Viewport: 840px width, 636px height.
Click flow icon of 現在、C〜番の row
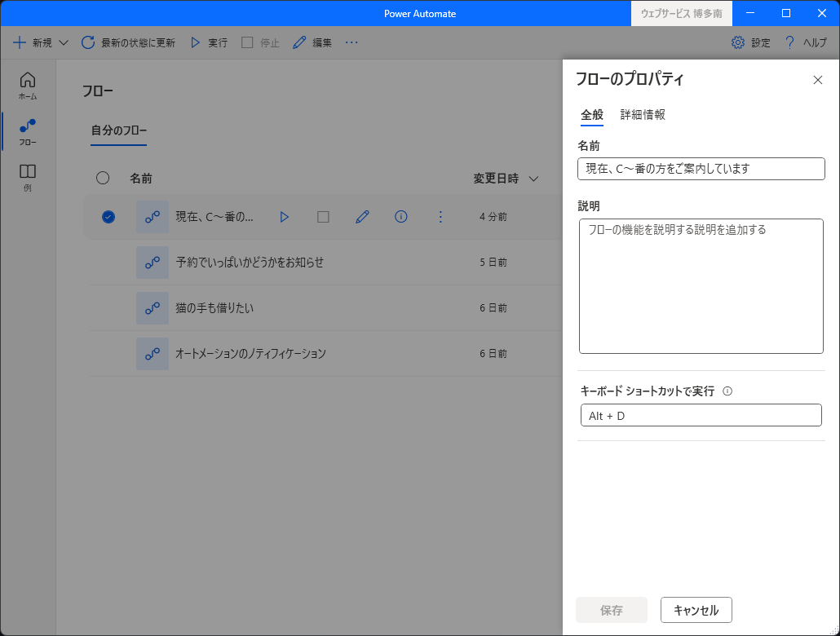click(153, 217)
